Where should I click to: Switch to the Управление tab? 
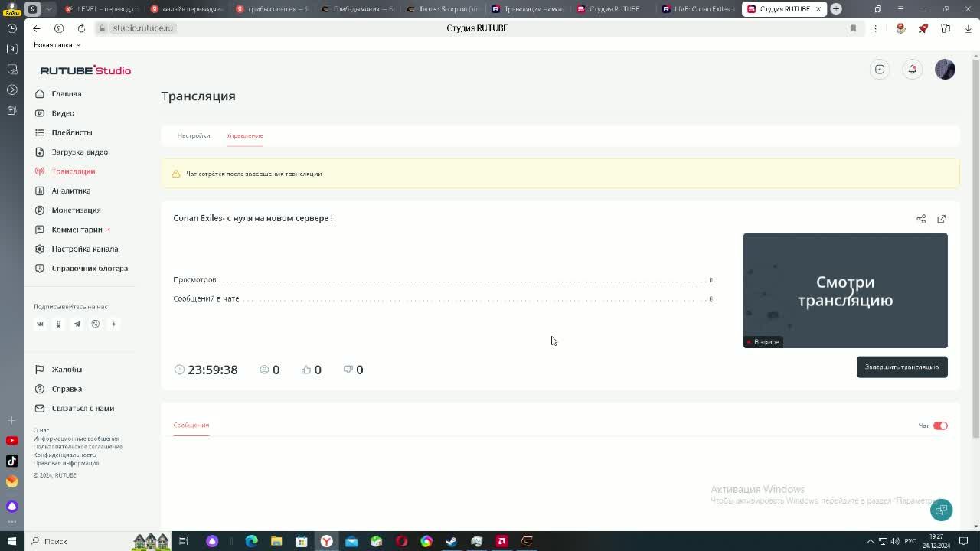click(x=245, y=135)
